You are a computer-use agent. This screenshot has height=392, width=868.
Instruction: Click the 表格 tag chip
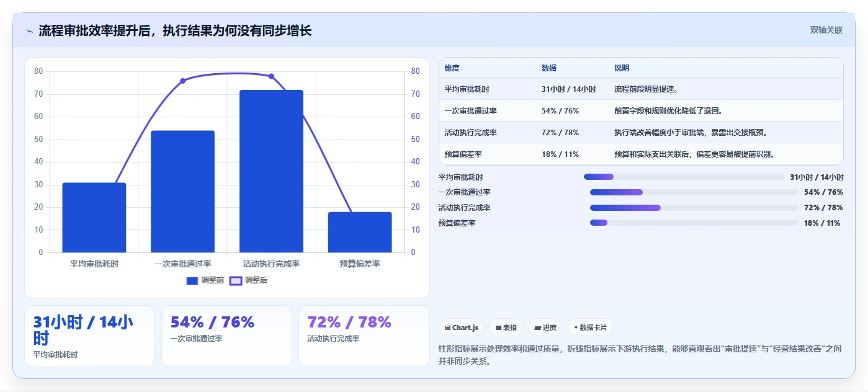506,327
